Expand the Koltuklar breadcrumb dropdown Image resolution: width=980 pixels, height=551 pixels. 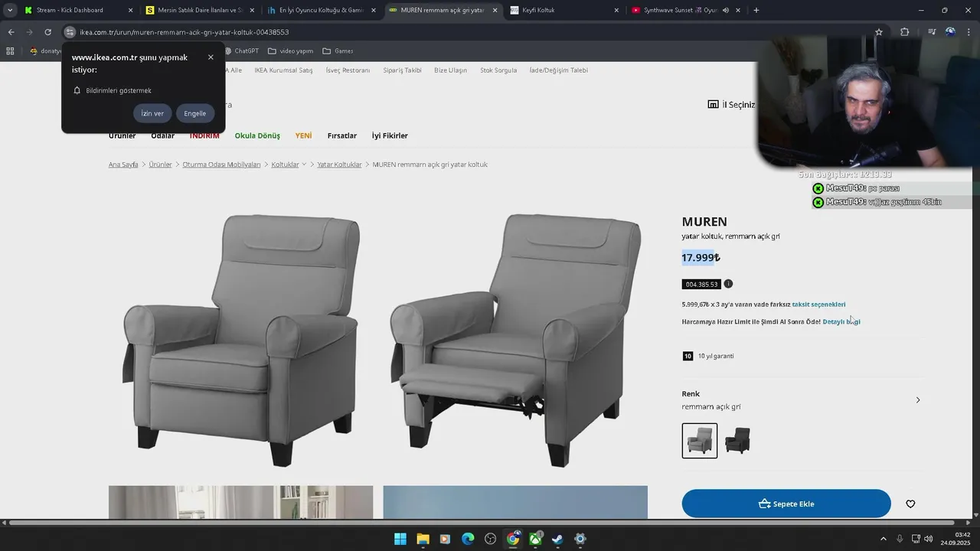304,165
